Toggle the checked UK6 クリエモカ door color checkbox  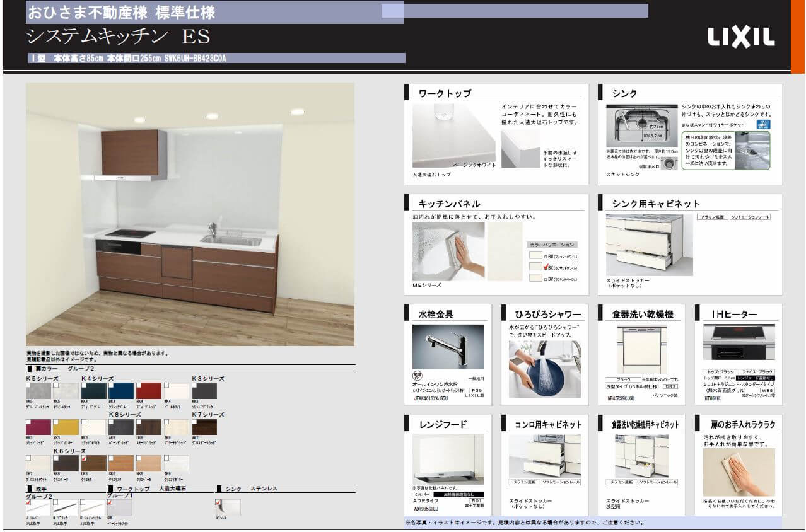point(83,457)
